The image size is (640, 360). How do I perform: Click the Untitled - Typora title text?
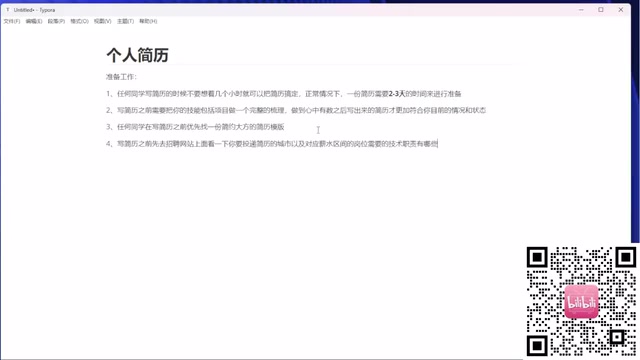[x=34, y=10]
